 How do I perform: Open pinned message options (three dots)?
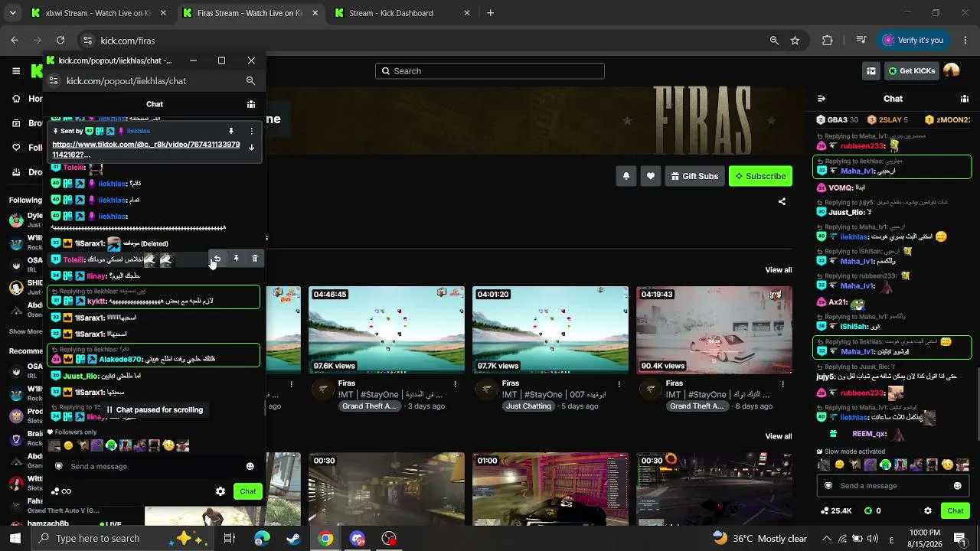(250, 131)
